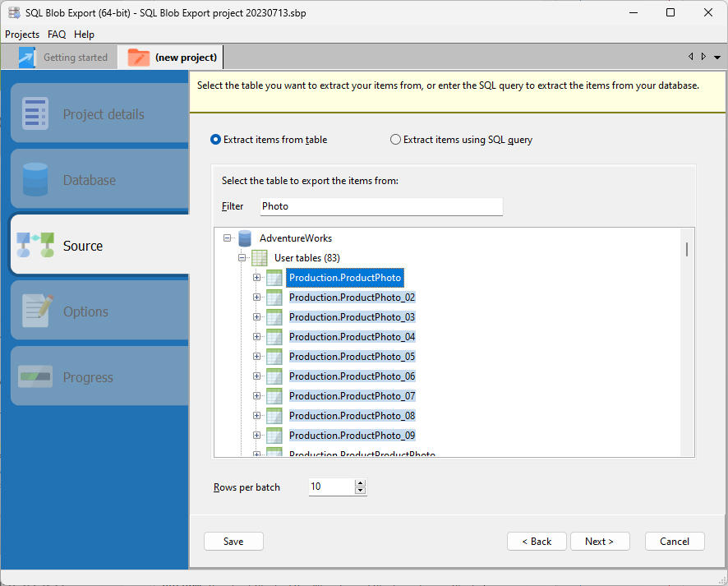Save the current project
Viewport: 728px width, 586px height.
pyautogui.click(x=233, y=541)
